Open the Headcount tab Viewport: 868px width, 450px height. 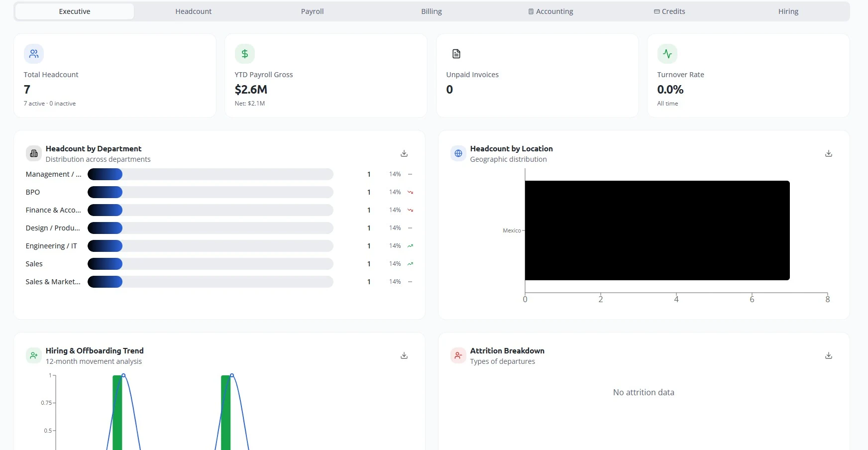[194, 11]
